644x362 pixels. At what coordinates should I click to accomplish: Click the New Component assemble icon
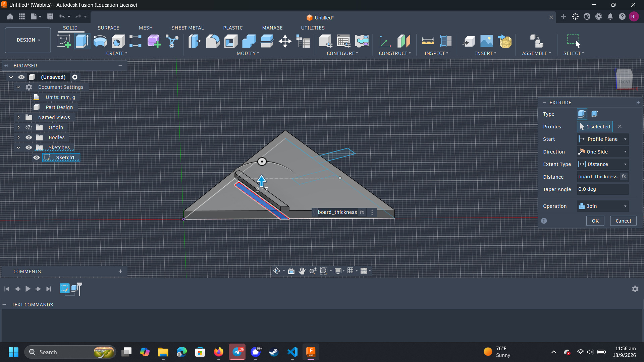point(536,42)
